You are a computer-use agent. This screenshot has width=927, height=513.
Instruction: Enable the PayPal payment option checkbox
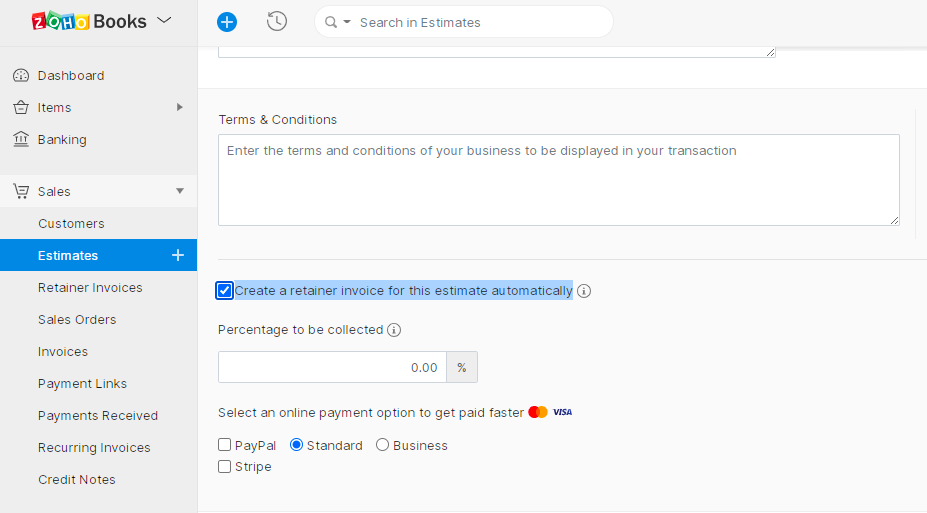tap(225, 445)
